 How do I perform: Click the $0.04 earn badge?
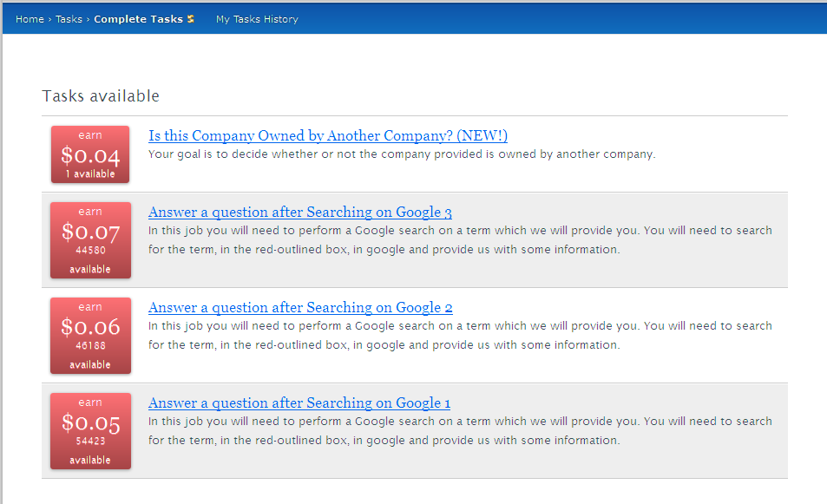tap(90, 154)
